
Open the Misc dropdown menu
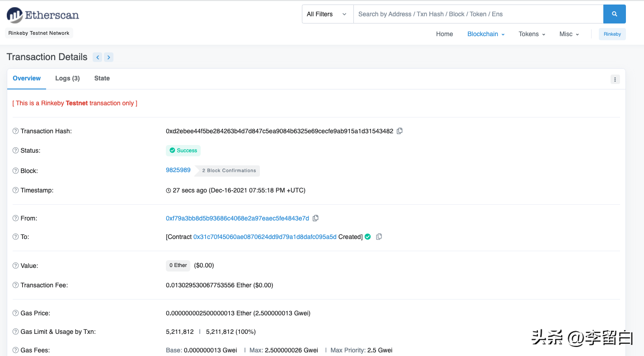[x=569, y=34]
